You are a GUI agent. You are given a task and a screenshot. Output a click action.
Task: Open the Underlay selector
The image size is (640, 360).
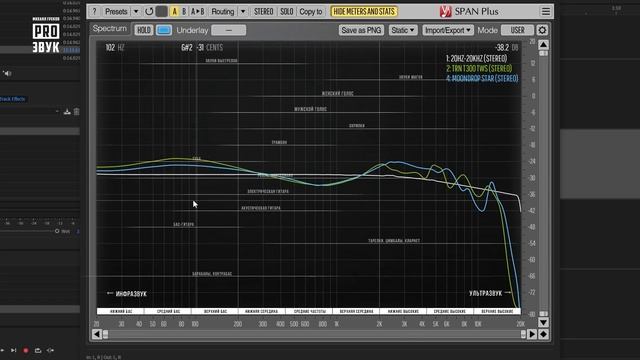tap(229, 30)
